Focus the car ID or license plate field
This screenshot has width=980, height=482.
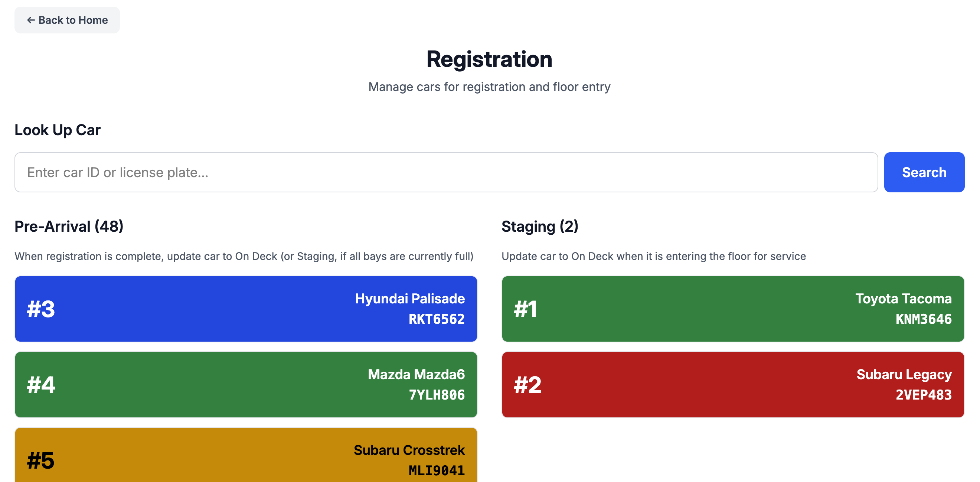click(446, 172)
